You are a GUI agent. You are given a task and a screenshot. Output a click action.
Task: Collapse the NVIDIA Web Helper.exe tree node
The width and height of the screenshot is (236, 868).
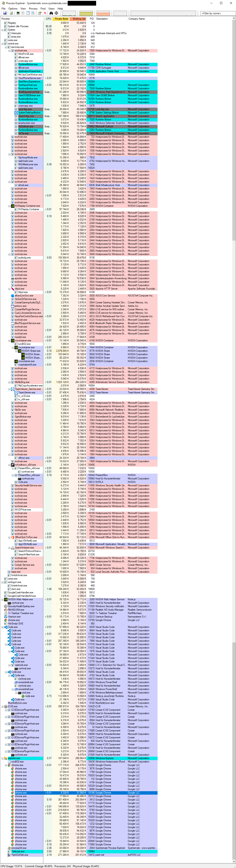[2, 599]
